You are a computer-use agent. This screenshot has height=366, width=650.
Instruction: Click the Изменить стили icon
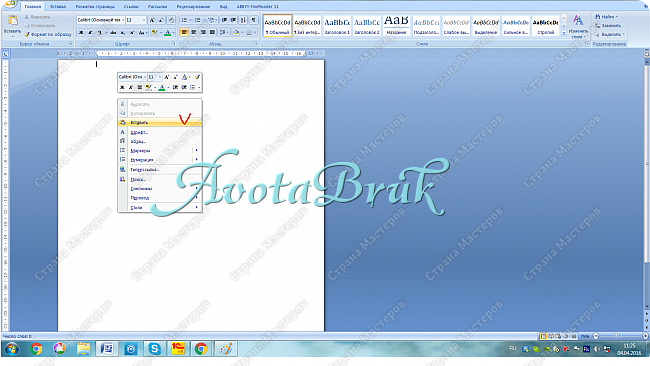click(578, 20)
